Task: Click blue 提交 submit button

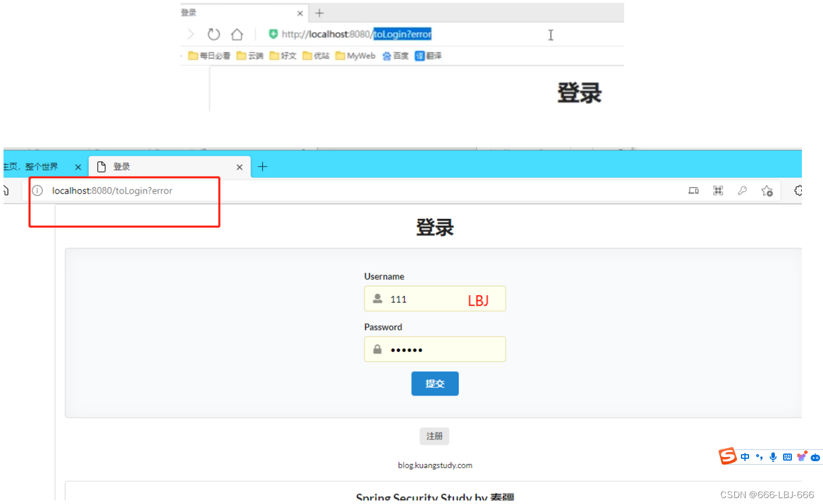Action: coord(435,384)
